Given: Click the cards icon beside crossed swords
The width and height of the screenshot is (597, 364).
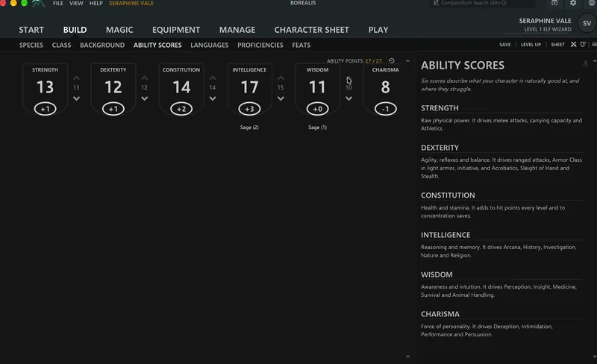Looking at the screenshot, I should pos(583,45).
